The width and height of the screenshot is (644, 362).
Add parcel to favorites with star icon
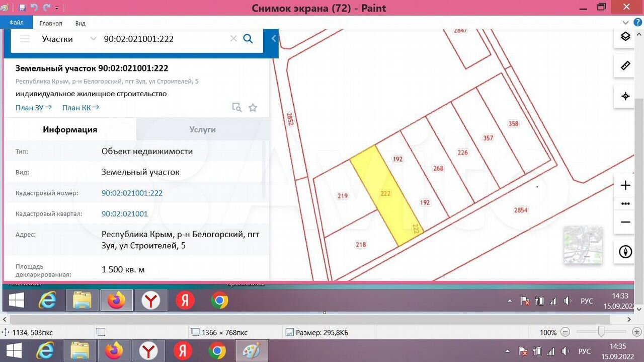point(253,108)
